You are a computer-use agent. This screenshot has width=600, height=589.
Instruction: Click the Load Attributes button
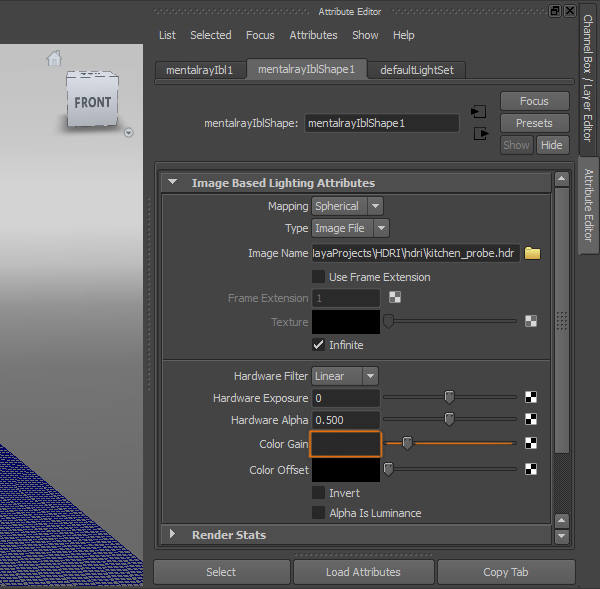coord(363,572)
